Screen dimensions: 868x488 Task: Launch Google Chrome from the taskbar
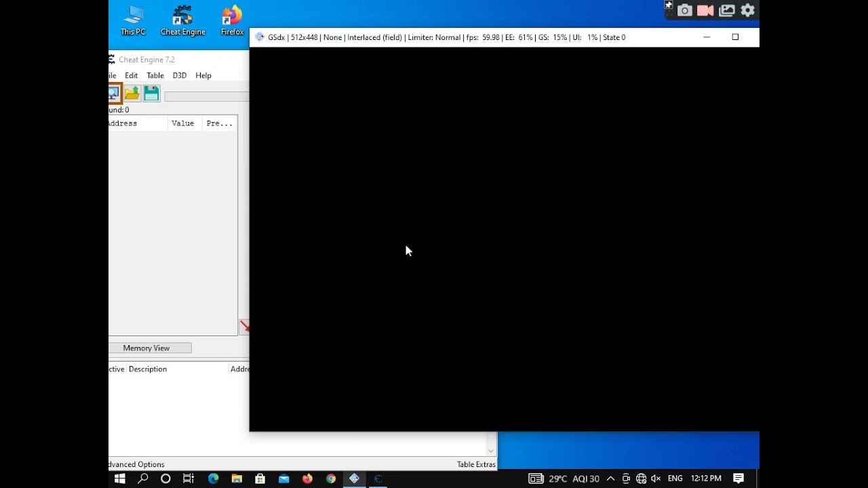pos(331,479)
